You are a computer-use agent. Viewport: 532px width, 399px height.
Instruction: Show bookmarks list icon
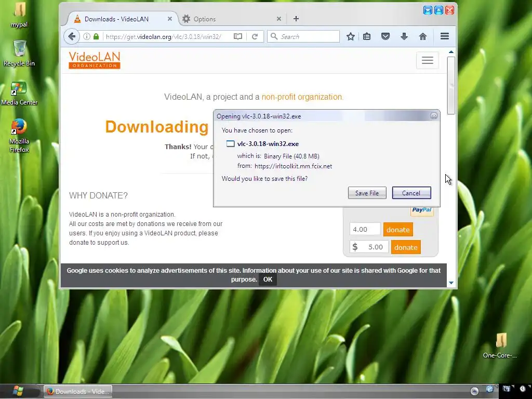(x=367, y=36)
